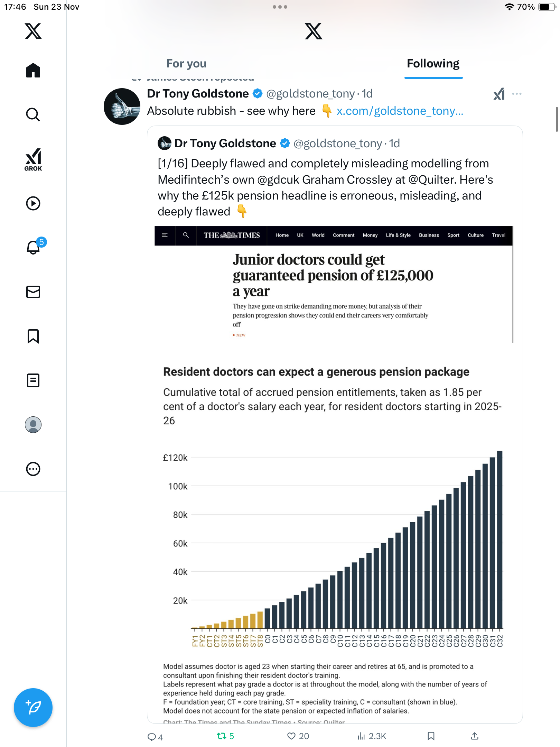Viewport: 560px width, 747px height.
Task: Expand the sidebar More options circle
Action: coord(33,469)
